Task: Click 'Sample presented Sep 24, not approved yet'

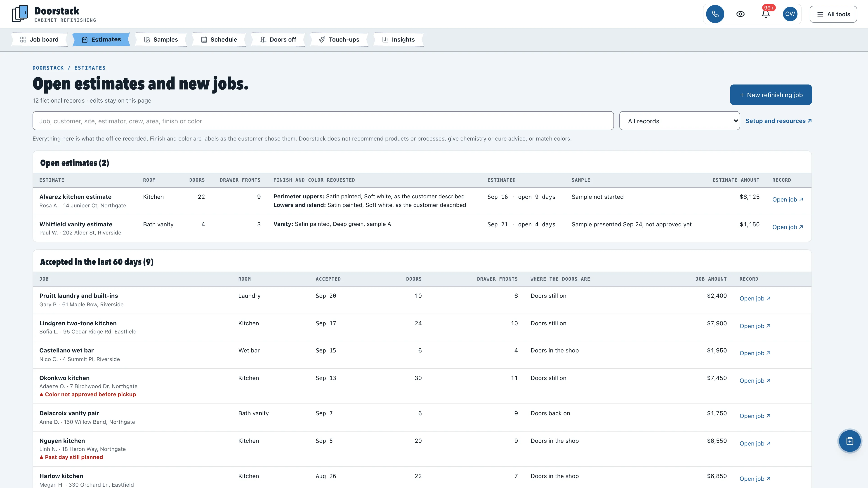Action: [632, 224]
